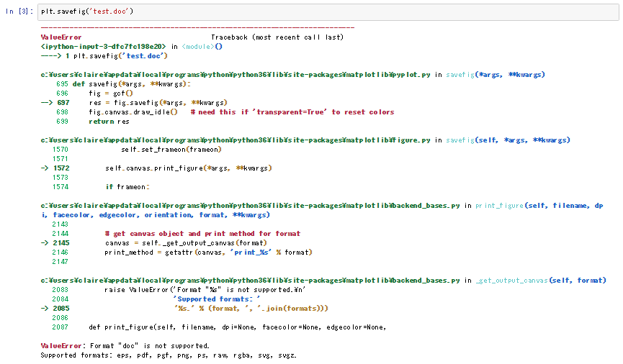
Task: Click the 'need this if transparent=True' comment
Action: 292,112
